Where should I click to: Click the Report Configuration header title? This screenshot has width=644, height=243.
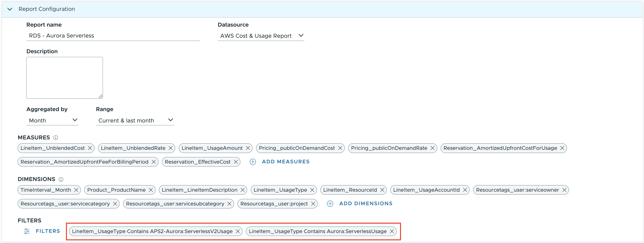point(47,9)
